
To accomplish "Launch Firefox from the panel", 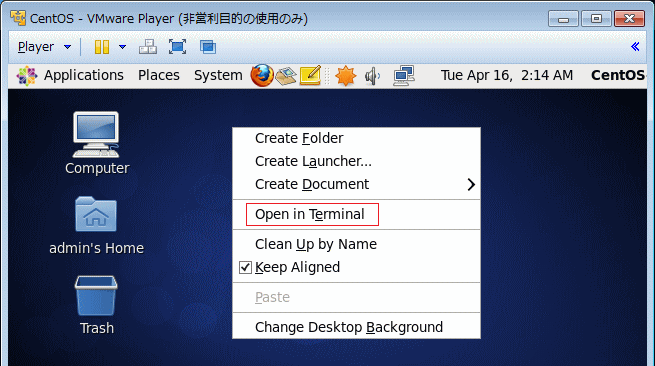I will point(261,76).
